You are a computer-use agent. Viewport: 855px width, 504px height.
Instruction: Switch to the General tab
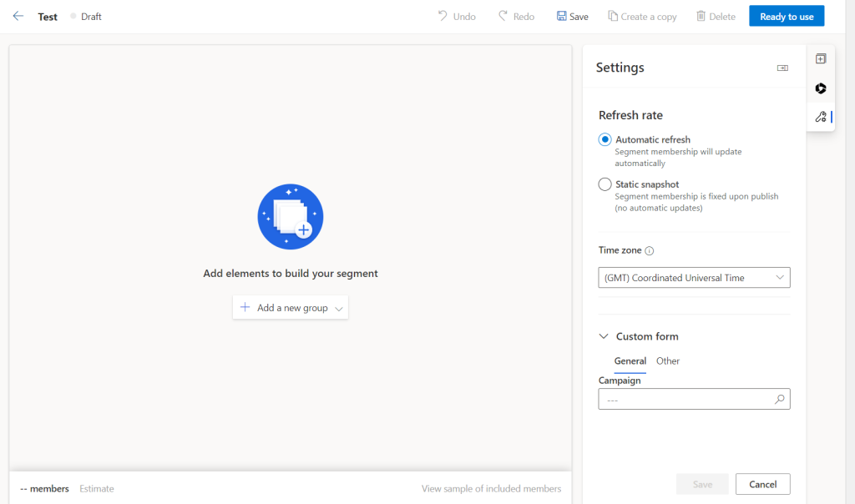(630, 360)
